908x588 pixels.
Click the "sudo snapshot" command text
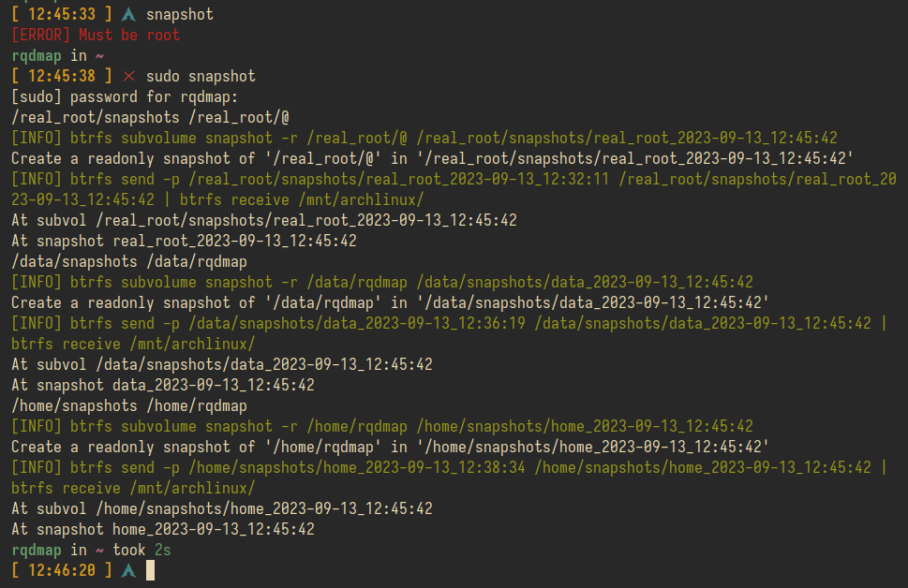point(201,76)
